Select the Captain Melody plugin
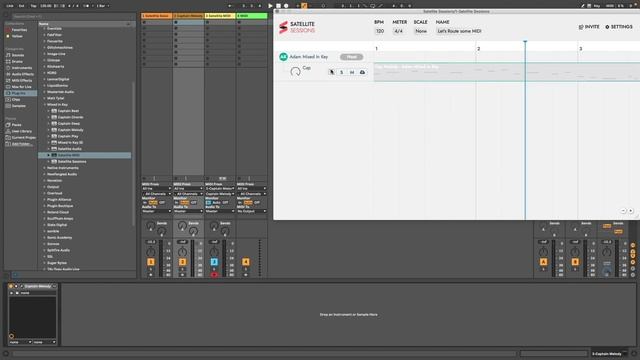Viewport: 640px width, 360px height. click(70, 130)
